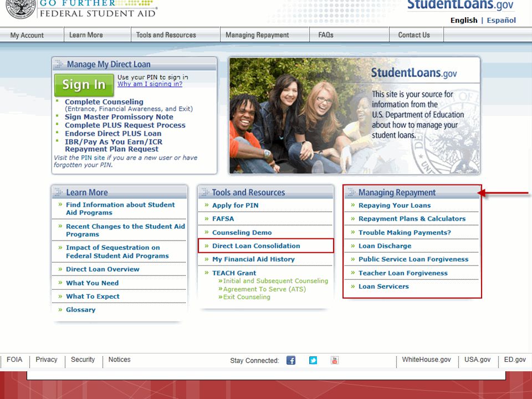The height and width of the screenshot is (399, 532).
Task: Open Apply for PIN link
Action: (236, 205)
